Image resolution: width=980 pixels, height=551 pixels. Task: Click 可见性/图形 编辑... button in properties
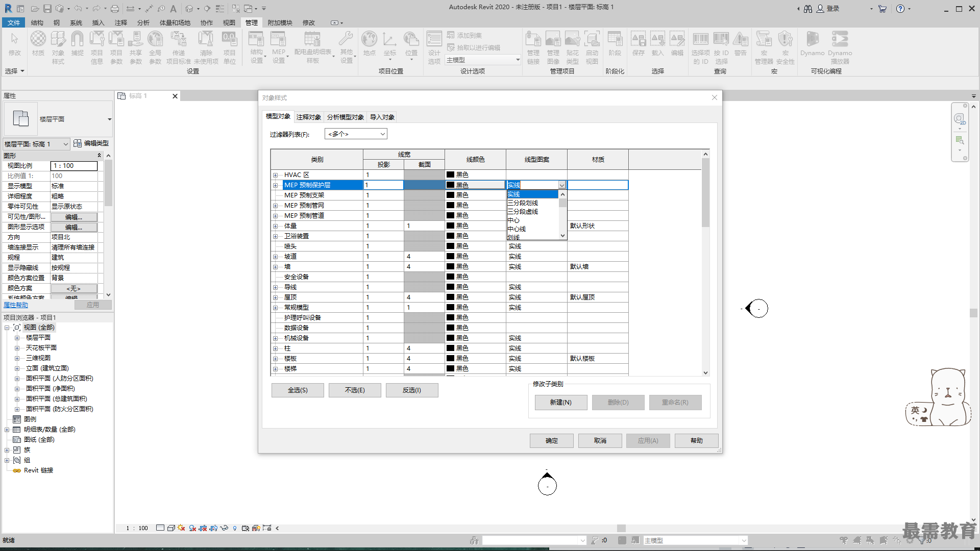pyautogui.click(x=74, y=217)
